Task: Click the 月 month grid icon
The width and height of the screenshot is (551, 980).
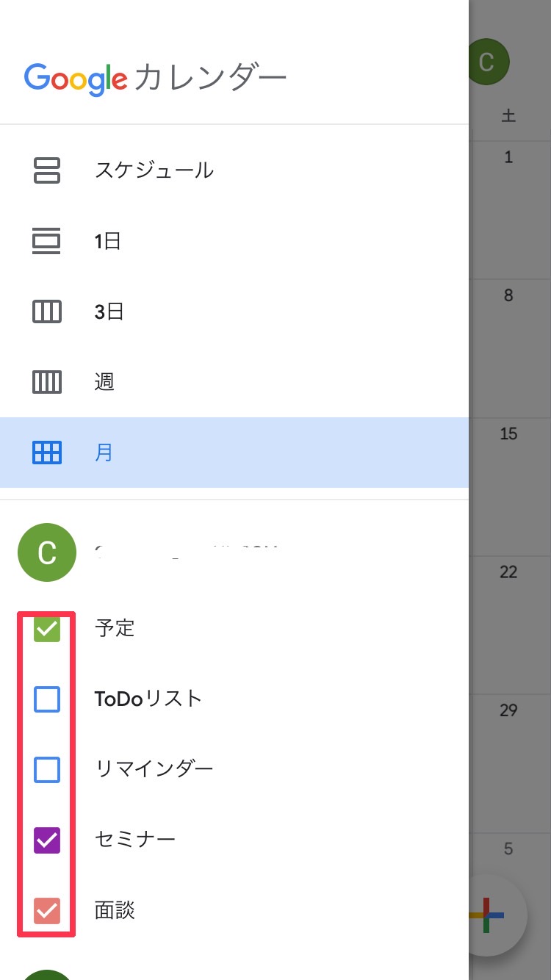Action: pyautogui.click(x=47, y=452)
